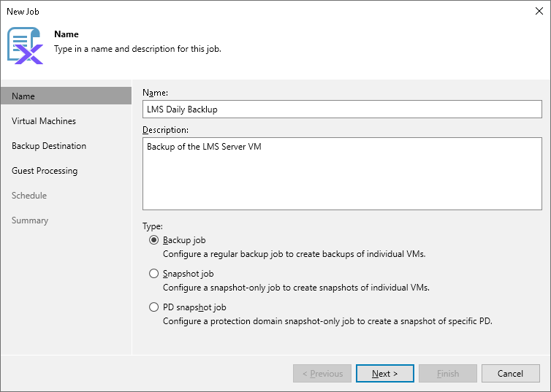
Task: Close the New Job dialog
Action: [538, 12]
